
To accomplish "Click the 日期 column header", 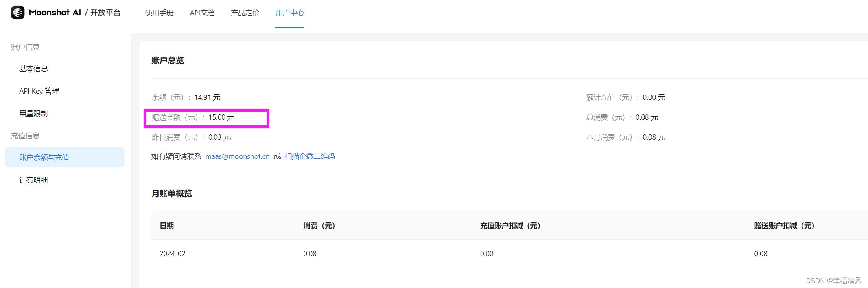I will (x=167, y=226).
